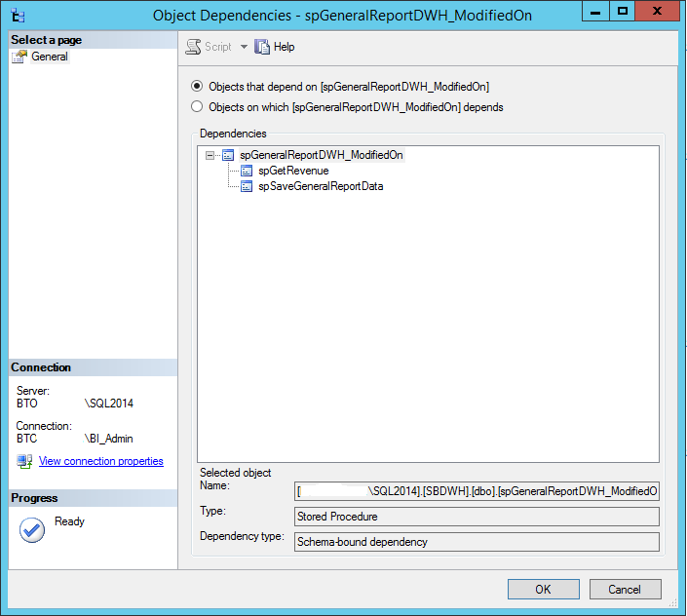
Task: Close the Object Dependencies window
Action: pyautogui.click(x=657, y=12)
